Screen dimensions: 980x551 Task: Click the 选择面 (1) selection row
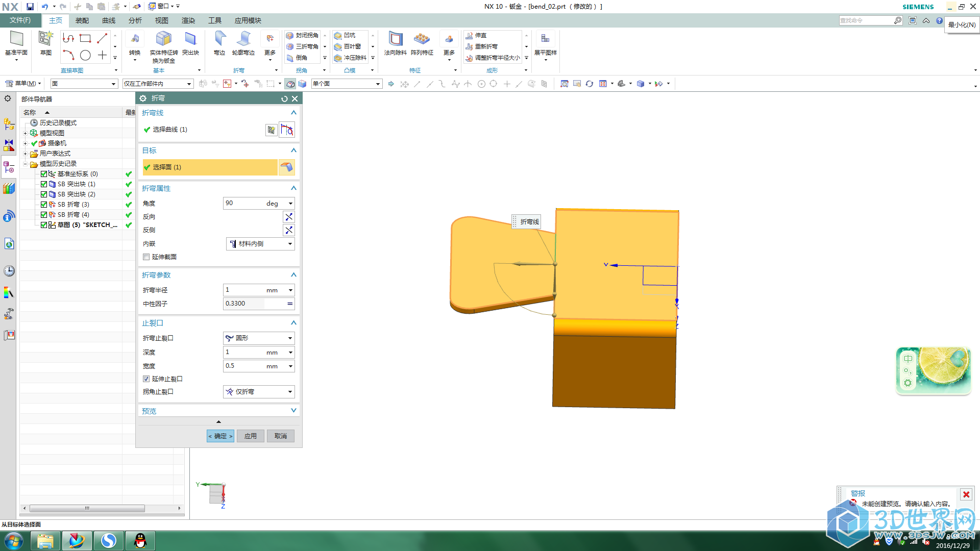point(210,167)
